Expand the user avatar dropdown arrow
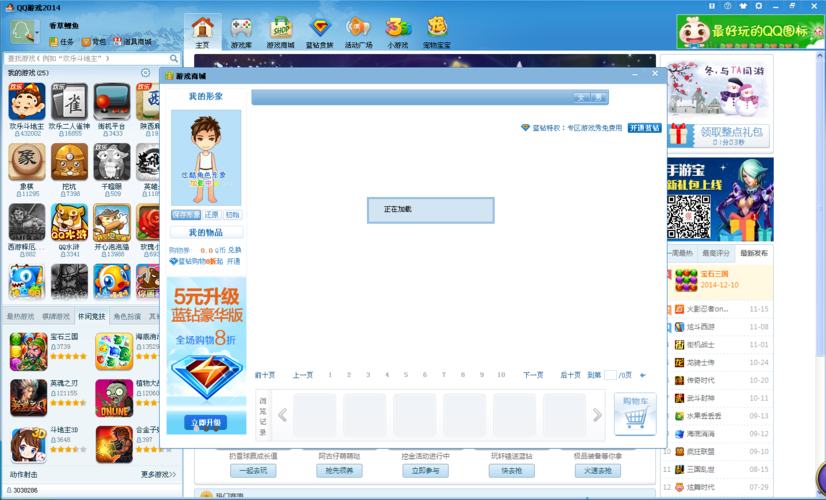This screenshot has height=500, width=826. point(37,33)
